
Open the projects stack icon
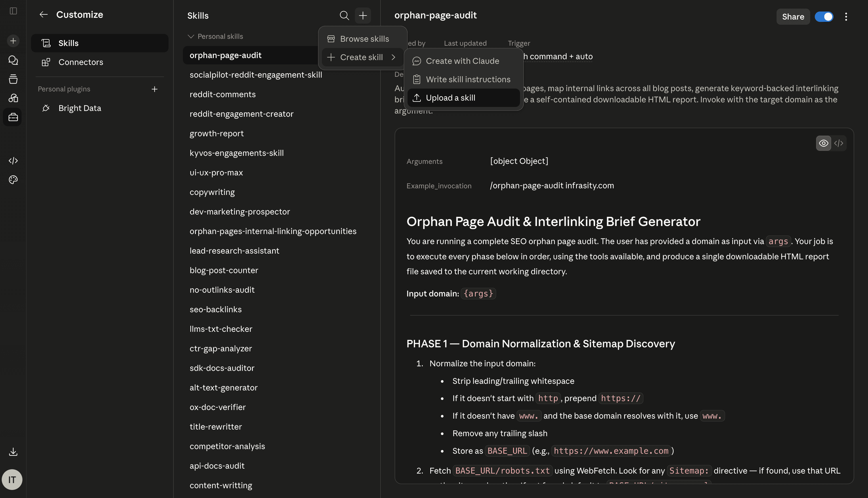tap(13, 79)
